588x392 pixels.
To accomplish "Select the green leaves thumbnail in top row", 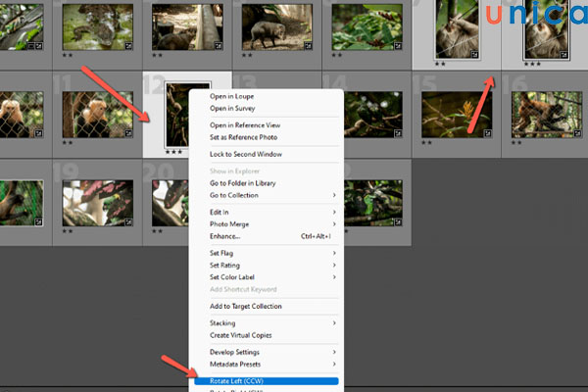I will click(x=367, y=27).
